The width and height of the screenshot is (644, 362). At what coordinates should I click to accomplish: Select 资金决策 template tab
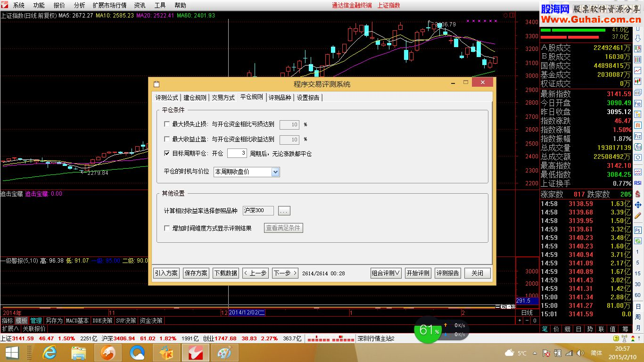(151, 321)
